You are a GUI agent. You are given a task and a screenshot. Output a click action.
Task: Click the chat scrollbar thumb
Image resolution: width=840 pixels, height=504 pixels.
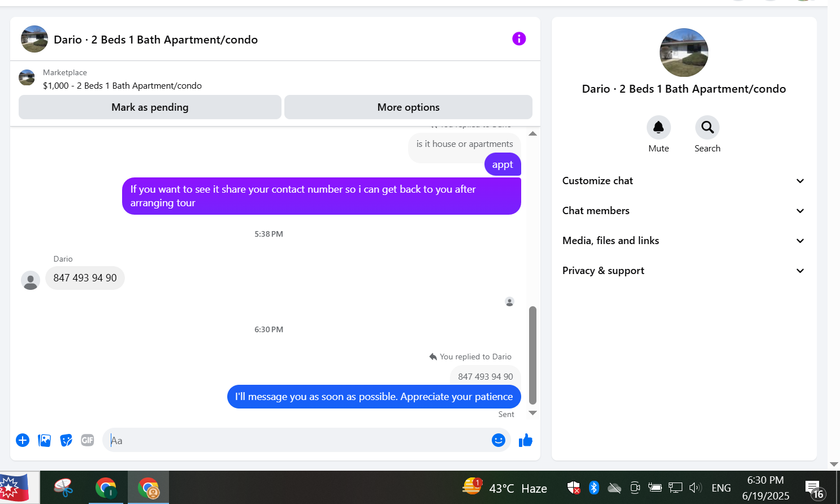click(x=532, y=355)
